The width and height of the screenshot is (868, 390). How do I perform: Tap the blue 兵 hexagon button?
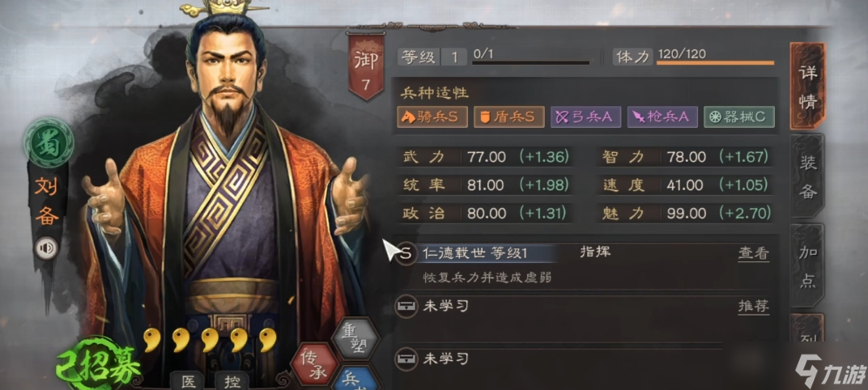[x=356, y=379]
